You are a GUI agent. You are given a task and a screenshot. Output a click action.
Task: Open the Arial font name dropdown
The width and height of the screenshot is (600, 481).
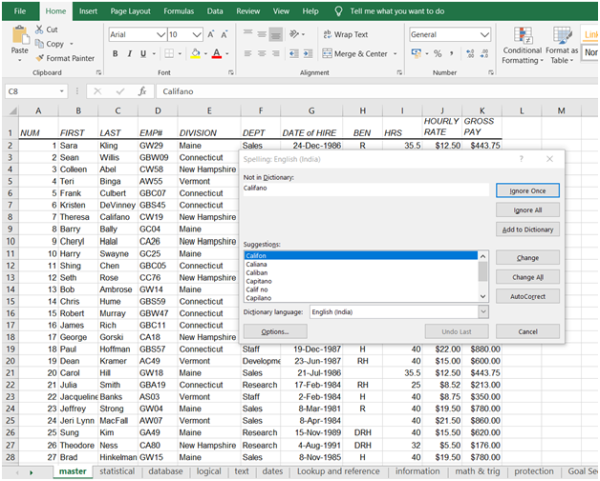click(160, 34)
